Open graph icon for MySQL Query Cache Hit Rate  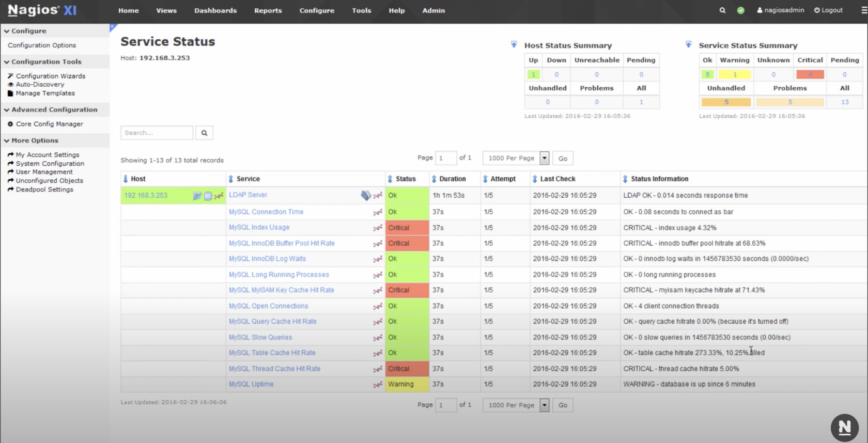pyautogui.click(x=378, y=322)
